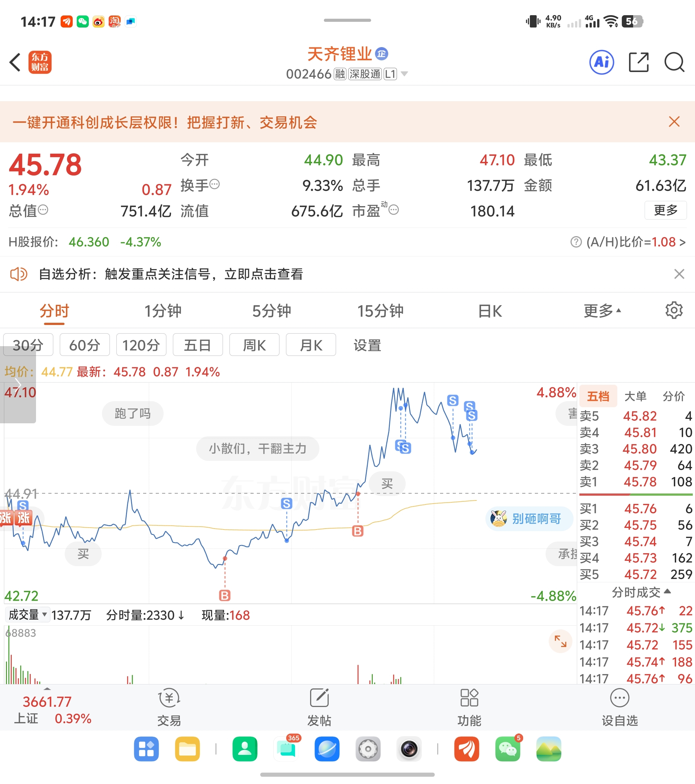Tap the question mark by A/H 比价

(x=576, y=242)
